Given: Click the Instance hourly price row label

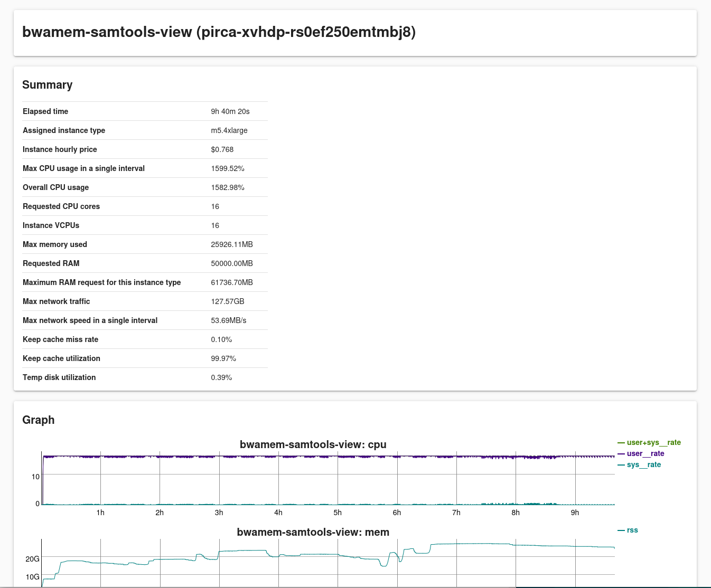Looking at the screenshot, I should tap(60, 149).
